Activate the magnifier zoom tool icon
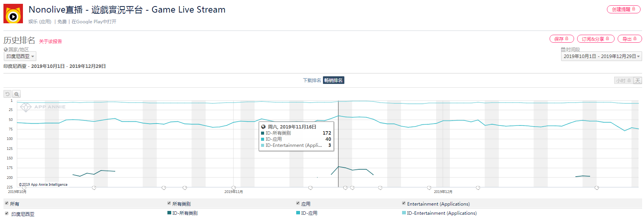 pyautogui.click(x=16, y=94)
